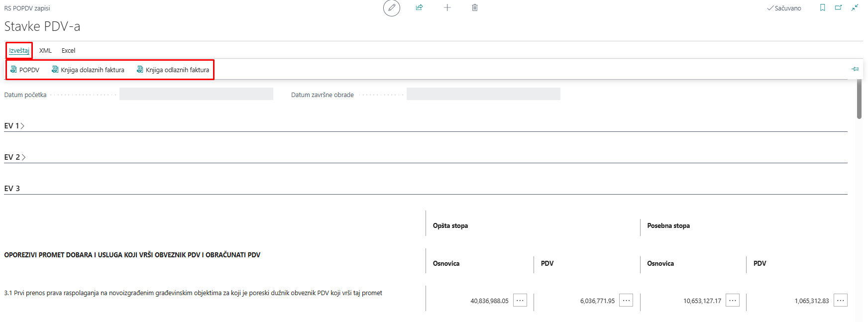
Task: Open Knjiga dolaznih faktura report
Action: [88, 70]
